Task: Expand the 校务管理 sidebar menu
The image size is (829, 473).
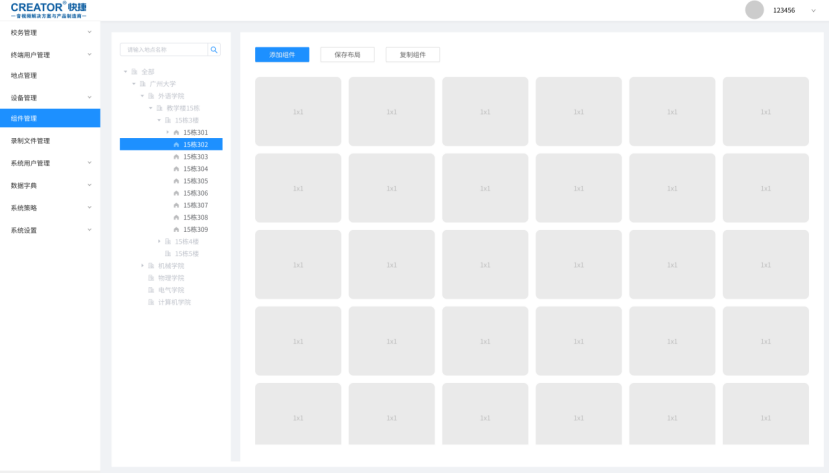Action: point(89,33)
